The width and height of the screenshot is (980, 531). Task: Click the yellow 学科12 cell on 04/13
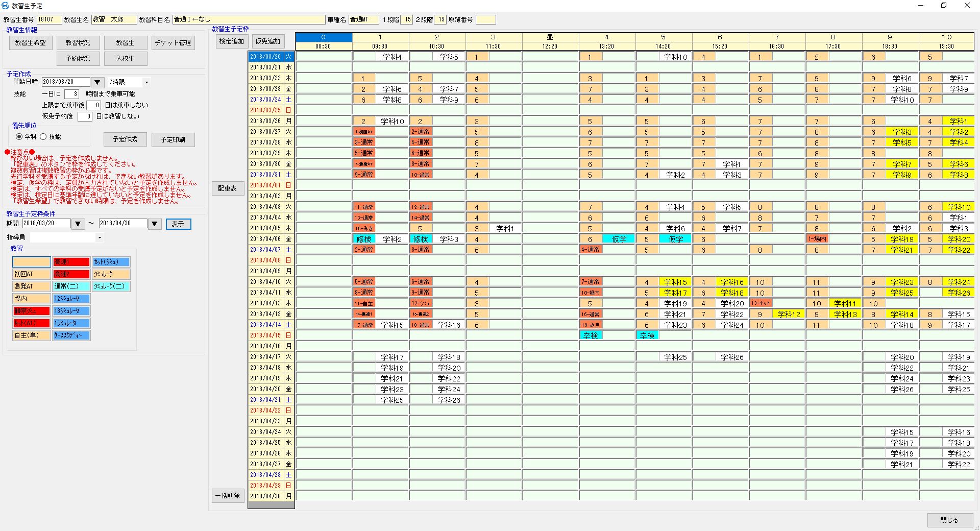(789, 314)
